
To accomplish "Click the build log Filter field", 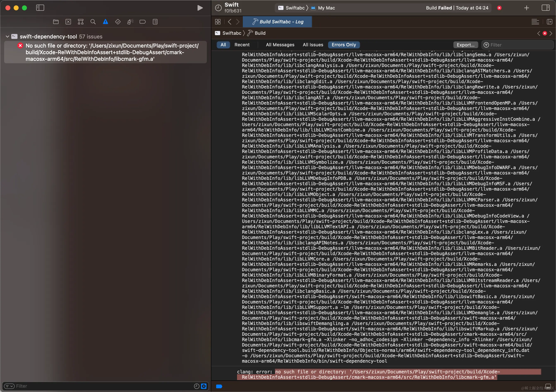I will [x=518, y=45].
